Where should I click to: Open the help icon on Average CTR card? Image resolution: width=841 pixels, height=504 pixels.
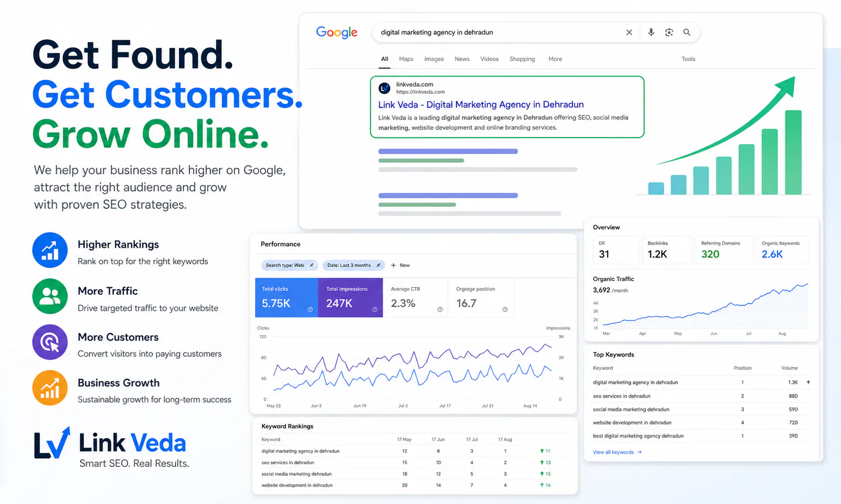coord(440,309)
